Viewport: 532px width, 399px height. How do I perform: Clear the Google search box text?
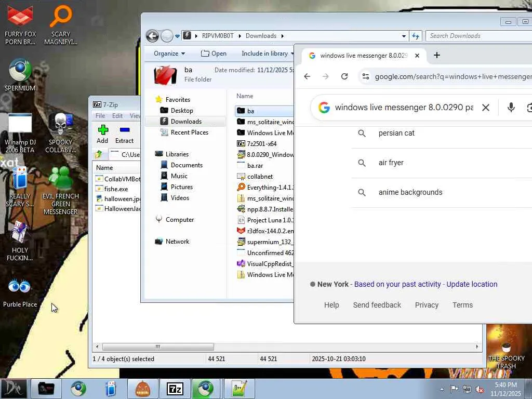click(x=486, y=108)
